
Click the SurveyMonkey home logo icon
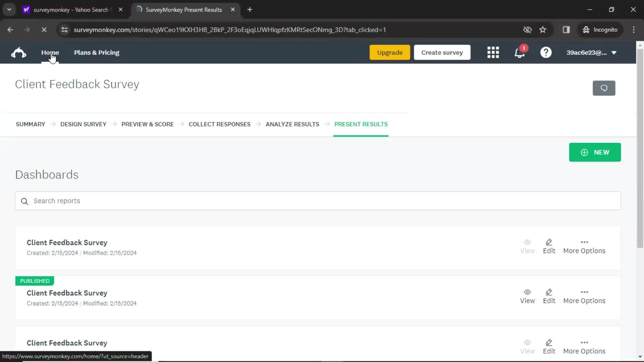click(18, 52)
